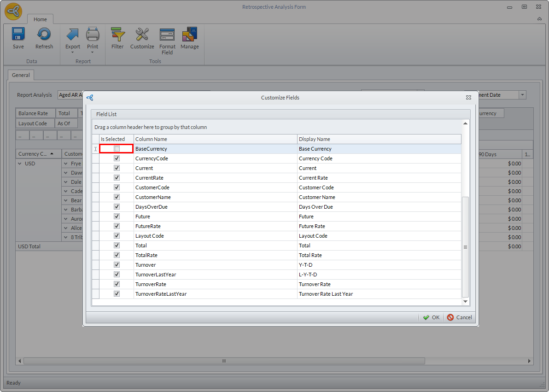This screenshot has width=549, height=392.
Task: Uncheck the TurnoverRateLastYear checkbox
Action: click(x=117, y=294)
